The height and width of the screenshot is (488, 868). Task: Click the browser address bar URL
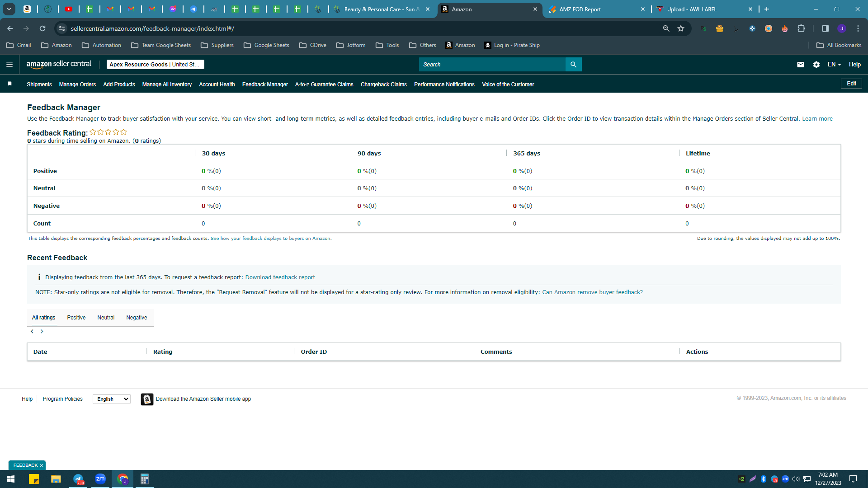[x=152, y=28]
